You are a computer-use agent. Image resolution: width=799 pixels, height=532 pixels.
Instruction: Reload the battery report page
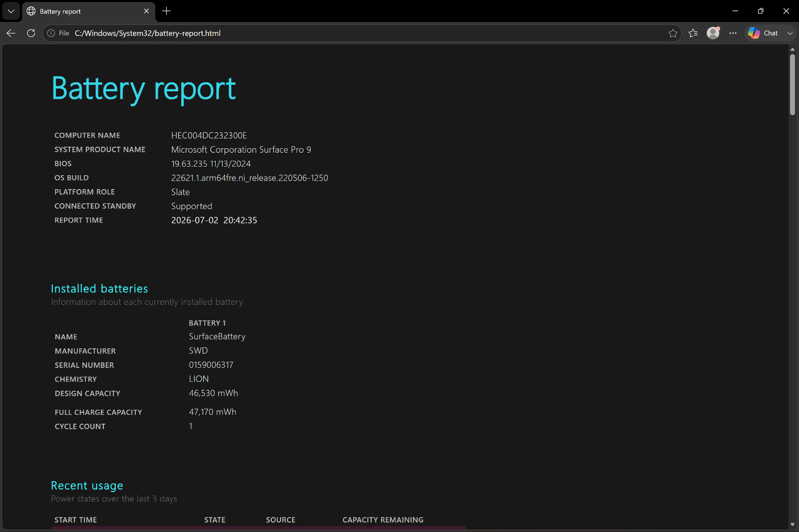pos(31,33)
